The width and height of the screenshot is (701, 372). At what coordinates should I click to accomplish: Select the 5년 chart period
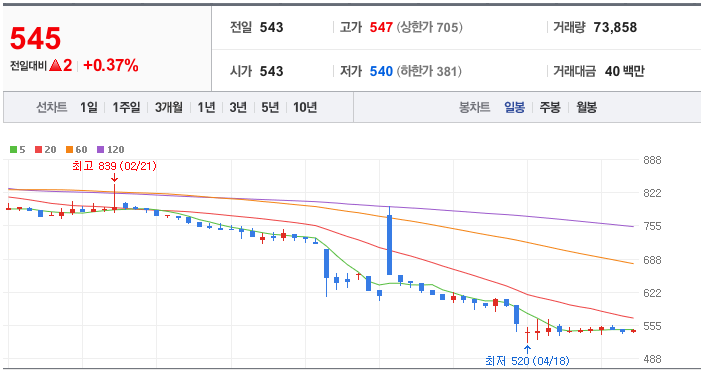[270, 107]
